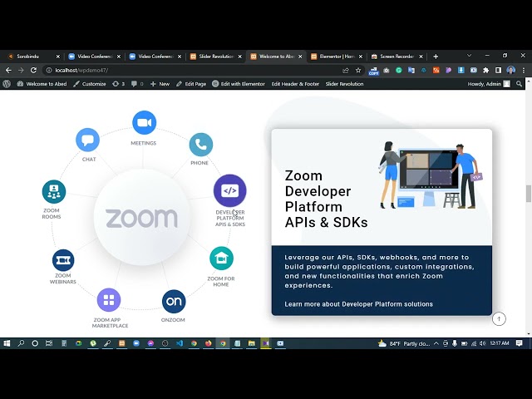Screen dimensions: 532x399
Task: Open a new browser tab
Action: (436, 57)
